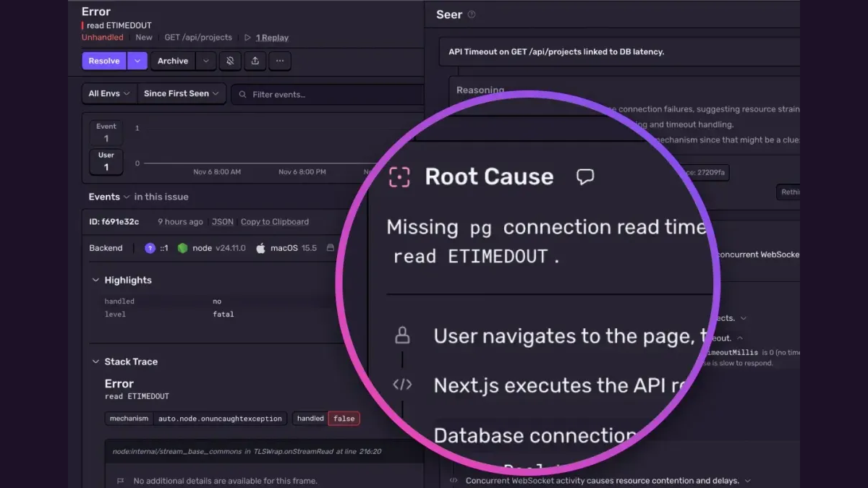This screenshot has height=488, width=868.
Task: Click the Apple macOS icon
Action: (x=260, y=248)
